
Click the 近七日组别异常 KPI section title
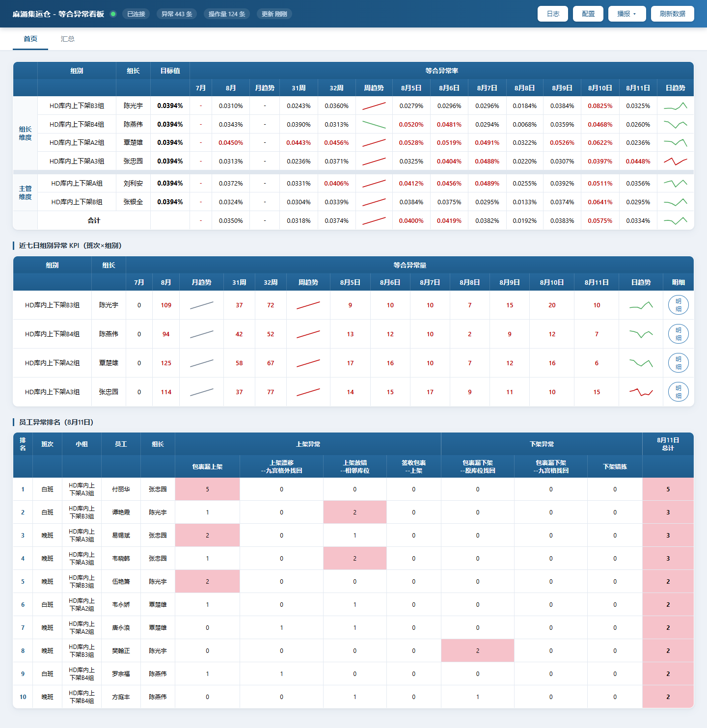(70, 245)
